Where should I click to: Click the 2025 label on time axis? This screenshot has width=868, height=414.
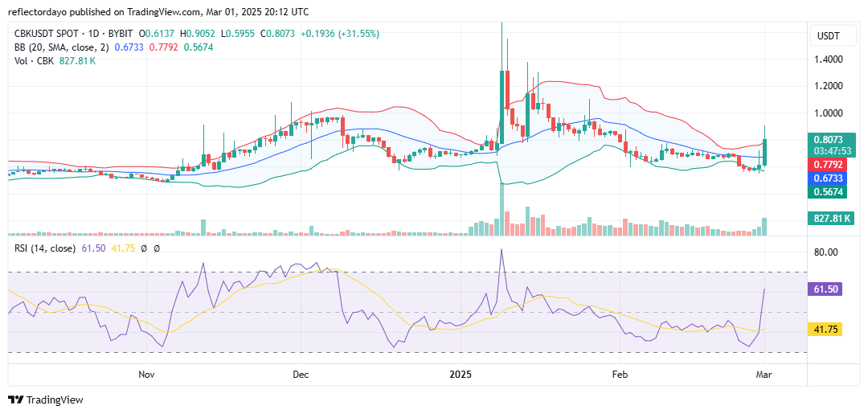pos(460,375)
